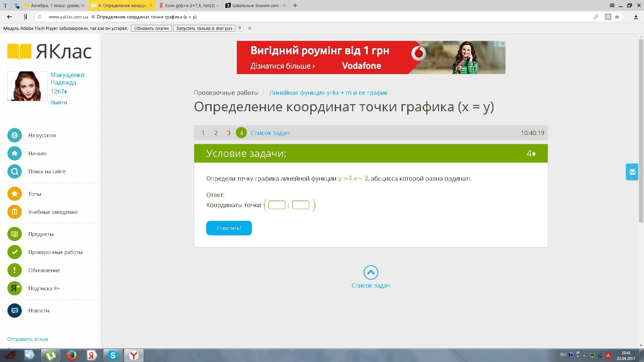Open the Предметы subjects icon
Screen dimensions: 644x362
tap(14, 234)
